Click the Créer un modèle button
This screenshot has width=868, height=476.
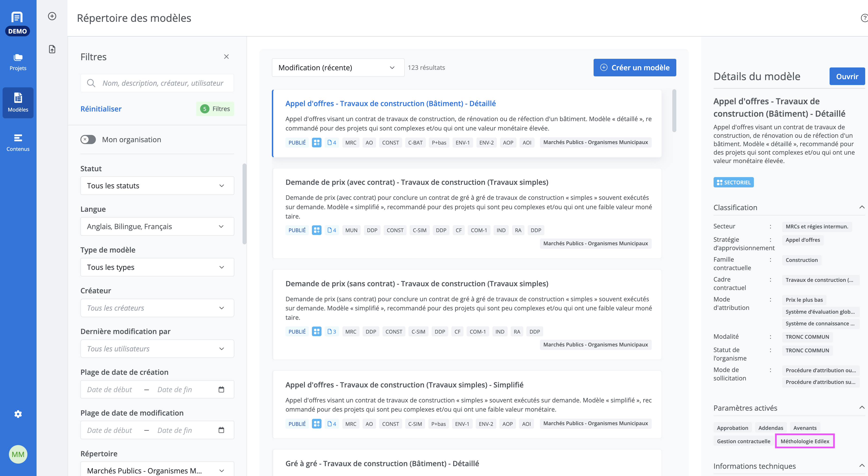coord(635,68)
